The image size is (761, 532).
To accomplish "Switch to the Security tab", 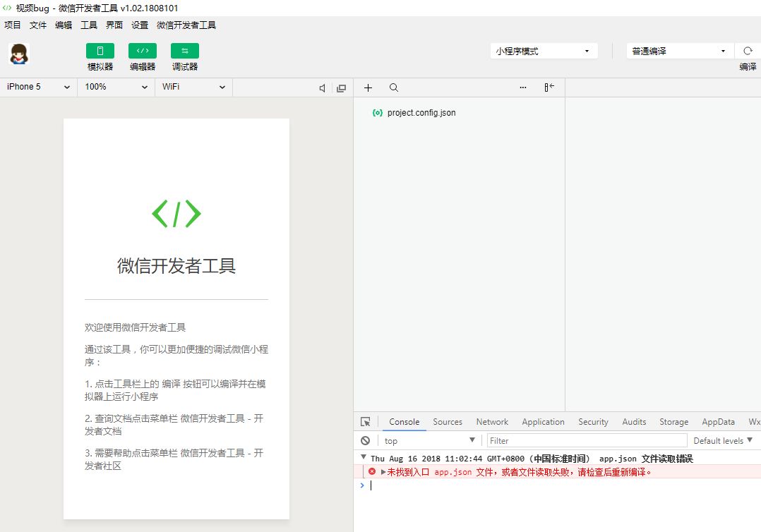I will click(593, 422).
